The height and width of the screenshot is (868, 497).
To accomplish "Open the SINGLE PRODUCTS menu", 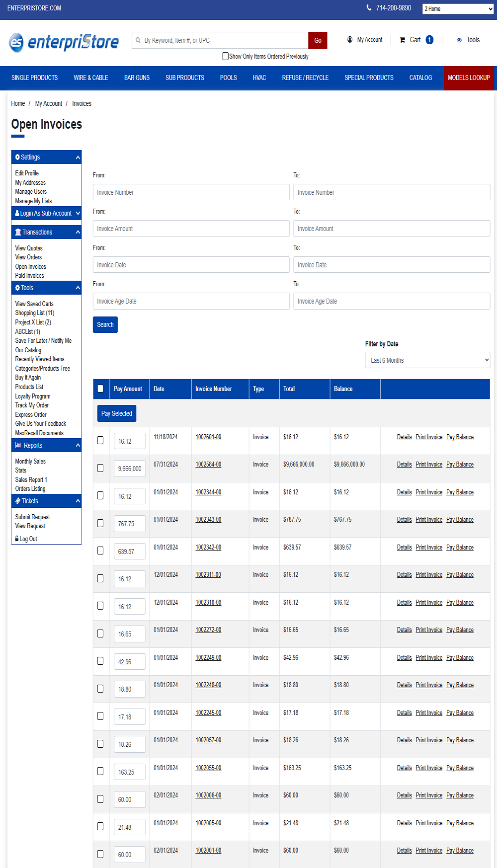I will point(35,78).
